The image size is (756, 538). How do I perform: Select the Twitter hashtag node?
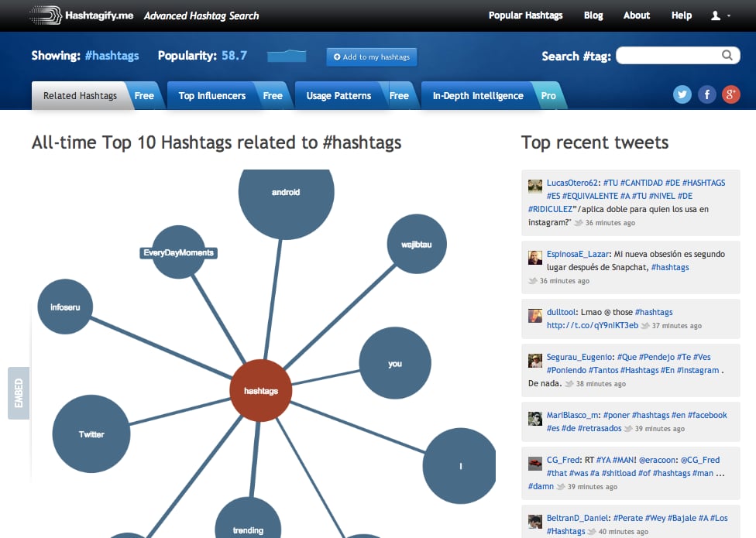(x=91, y=434)
